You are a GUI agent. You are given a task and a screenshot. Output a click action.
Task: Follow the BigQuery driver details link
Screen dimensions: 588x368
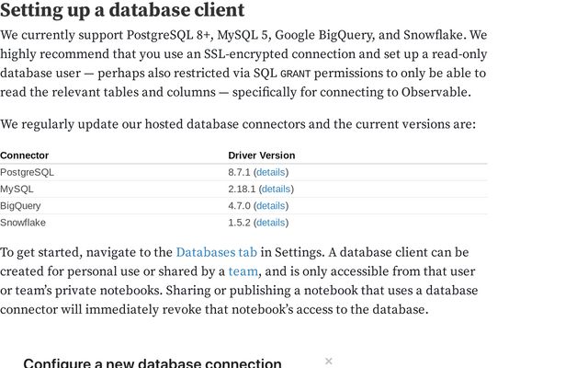pos(271,205)
